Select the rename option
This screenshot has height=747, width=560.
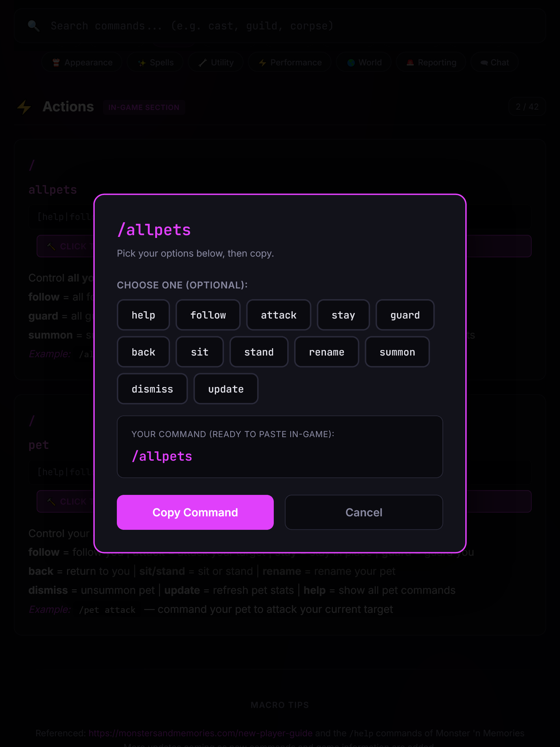(x=326, y=352)
